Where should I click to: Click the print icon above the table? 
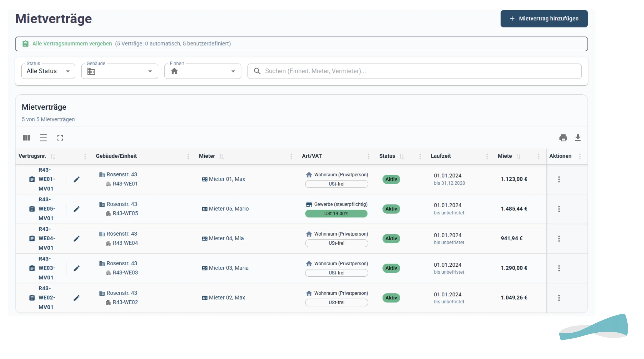pos(563,138)
